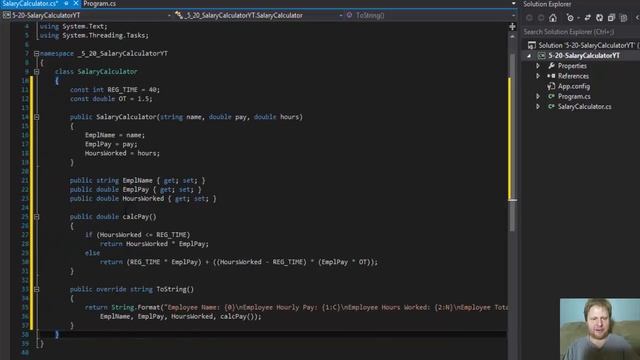Click the Refresh icon in Solution Explorer

tap(599, 18)
